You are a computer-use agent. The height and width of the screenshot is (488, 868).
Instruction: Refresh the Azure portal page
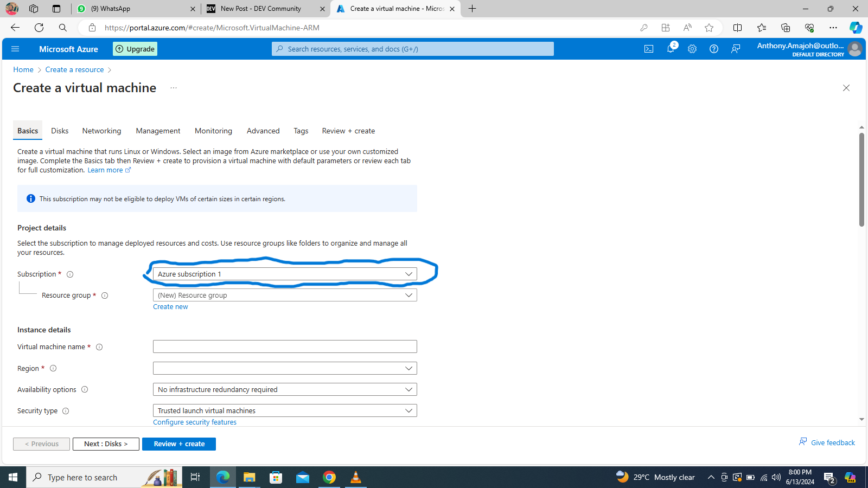[39, 28]
